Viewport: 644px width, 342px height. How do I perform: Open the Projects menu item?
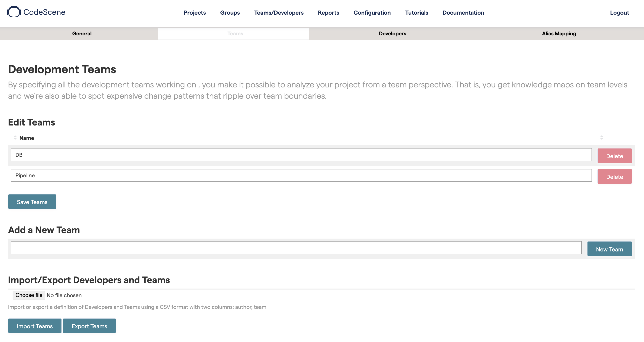point(195,12)
